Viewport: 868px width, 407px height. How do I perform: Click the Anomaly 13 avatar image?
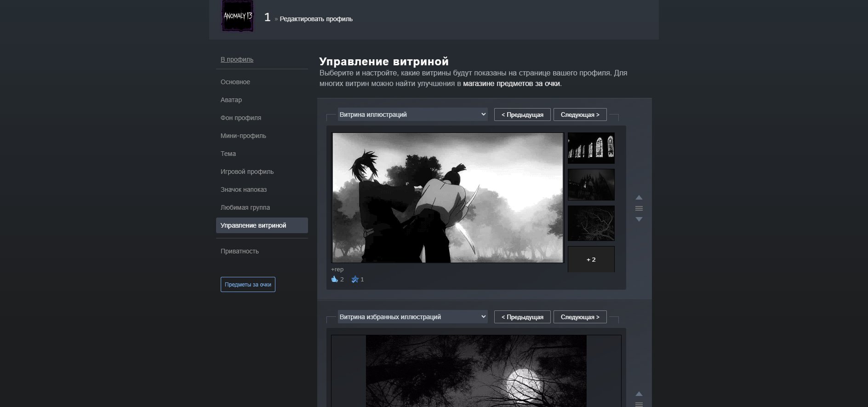coord(237,16)
